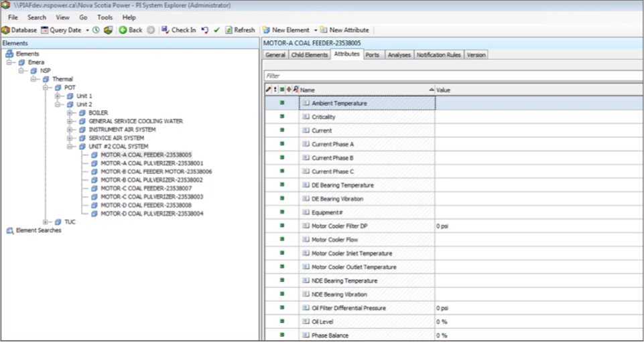The image size is (644, 342).
Task: Click the New Element button
Action: click(286, 30)
